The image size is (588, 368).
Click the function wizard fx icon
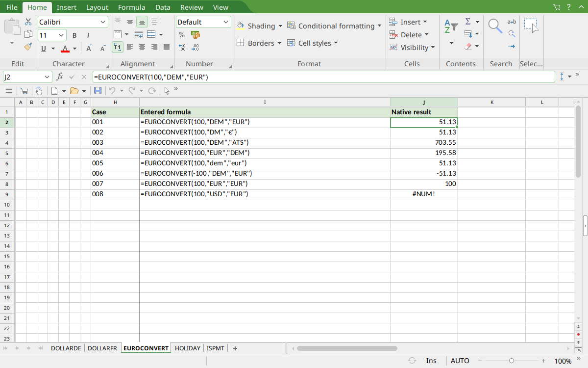(x=60, y=77)
